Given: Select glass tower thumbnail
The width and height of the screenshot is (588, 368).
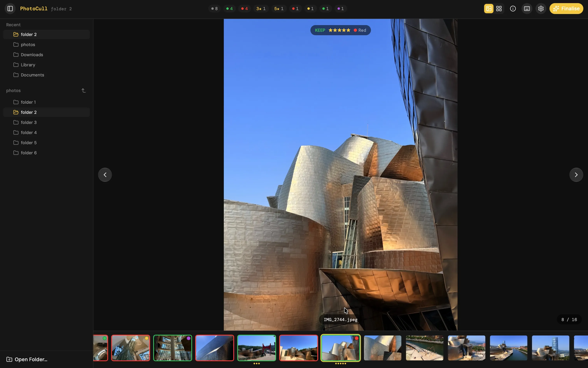Looking at the screenshot, I should pyautogui.click(x=550, y=348).
